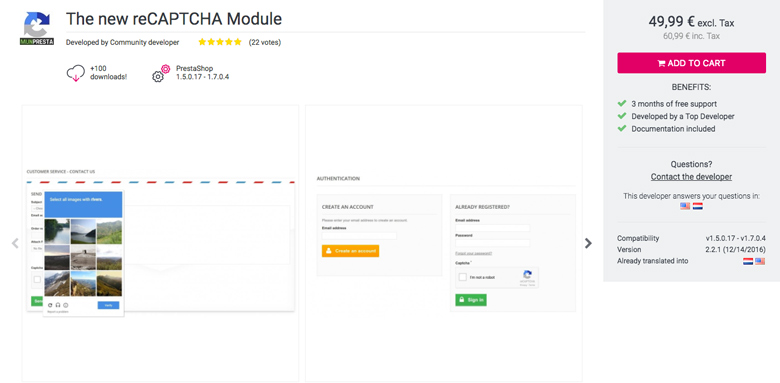Click the captcha refresh challenge icon
The image size is (780, 383).
pos(50,305)
